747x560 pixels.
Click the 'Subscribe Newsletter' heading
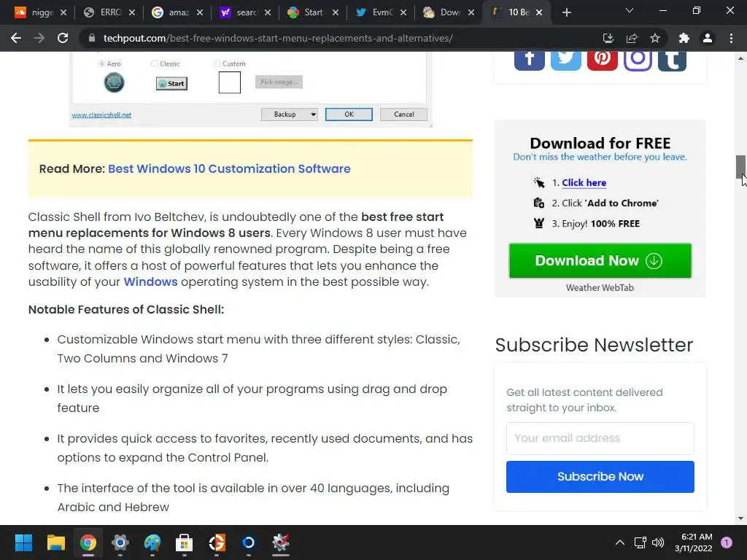[x=594, y=345]
